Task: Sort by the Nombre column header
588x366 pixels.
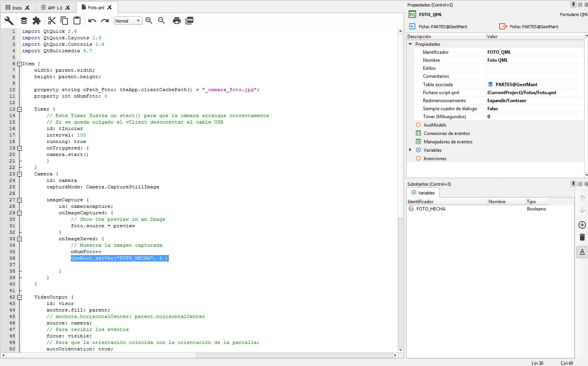Action: click(x=507, y=202)
